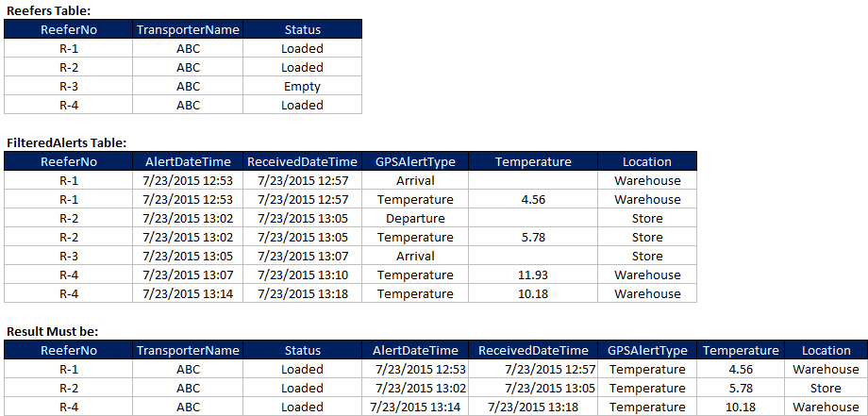Screen dimensions: 868x416
Task: Select the Status header in Reefers table
Action: [302, 29]
